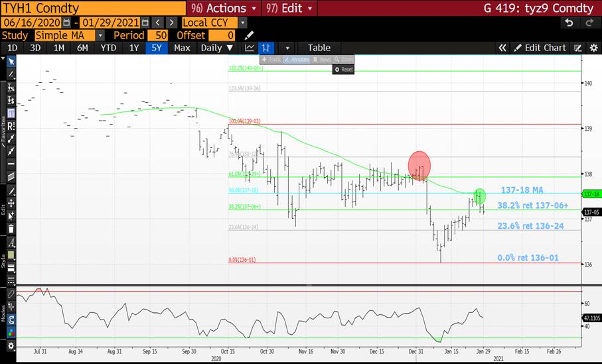Open the bottom-left settings gear
602x364 pixels.
(x=11, y=346)
